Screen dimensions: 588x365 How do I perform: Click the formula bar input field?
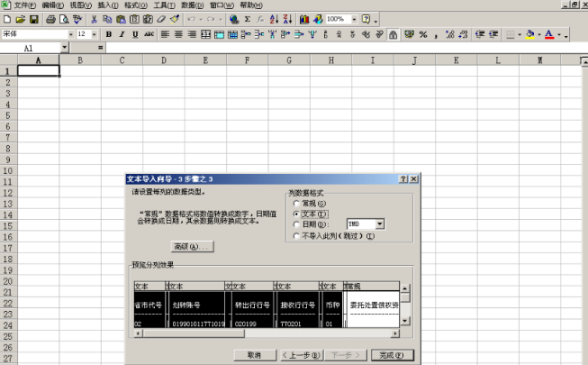pyautogui.click(x=347, y=48)
